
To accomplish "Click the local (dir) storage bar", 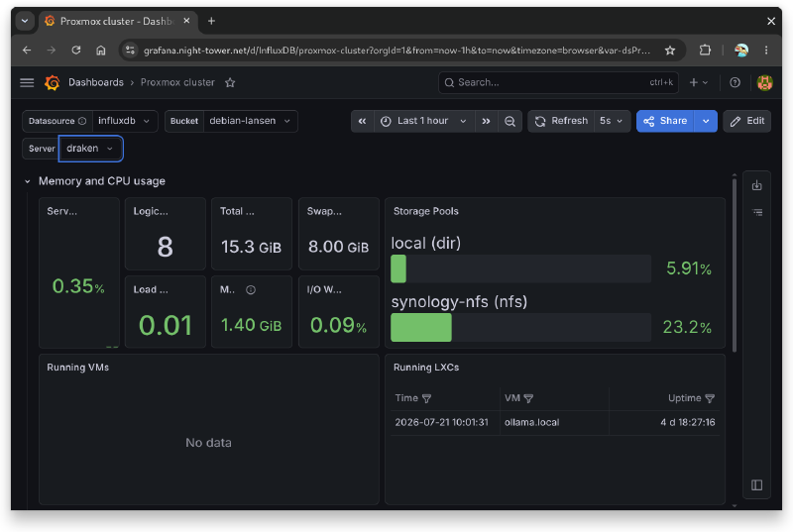I will click(521, 268).
